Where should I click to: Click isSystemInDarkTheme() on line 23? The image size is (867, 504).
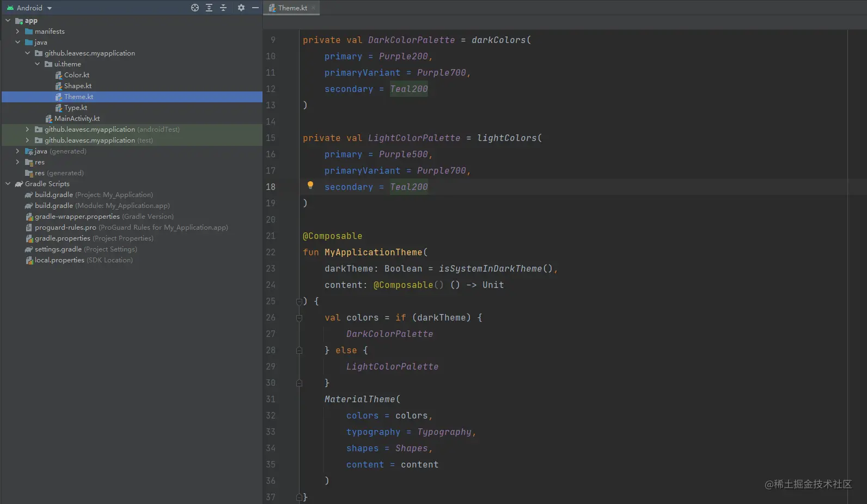[x=496, y=269]
